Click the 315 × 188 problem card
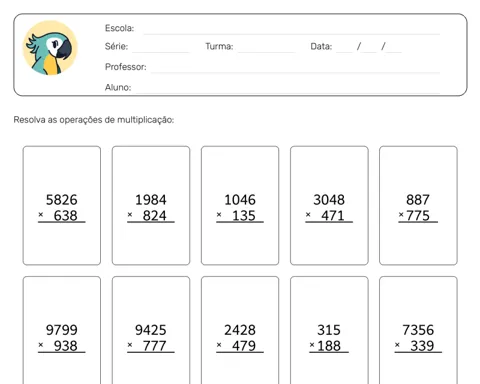480x384 pixels. pos(329,330)
